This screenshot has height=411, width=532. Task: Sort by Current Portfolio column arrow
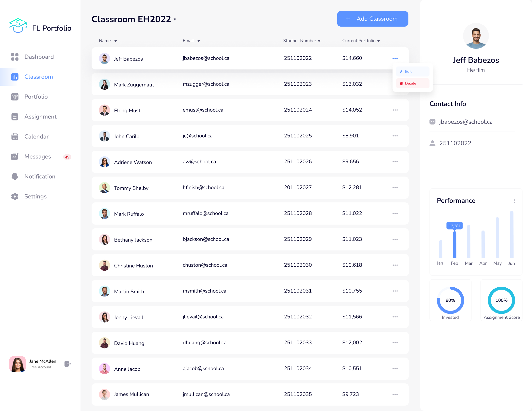378,41
